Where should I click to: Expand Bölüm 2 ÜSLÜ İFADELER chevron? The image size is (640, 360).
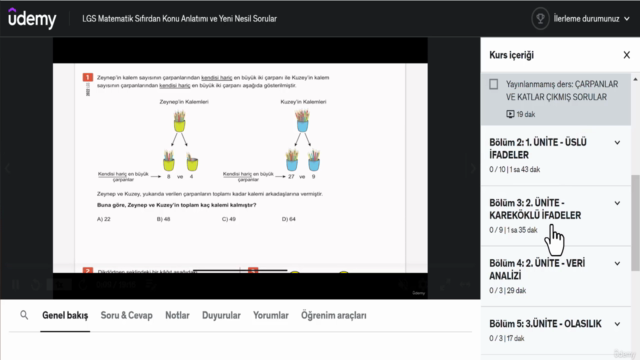pos(617,142)
